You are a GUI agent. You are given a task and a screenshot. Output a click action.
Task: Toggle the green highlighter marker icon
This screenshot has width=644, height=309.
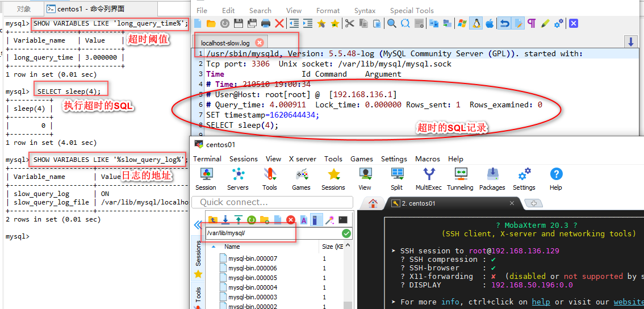(x=545, y=23)
